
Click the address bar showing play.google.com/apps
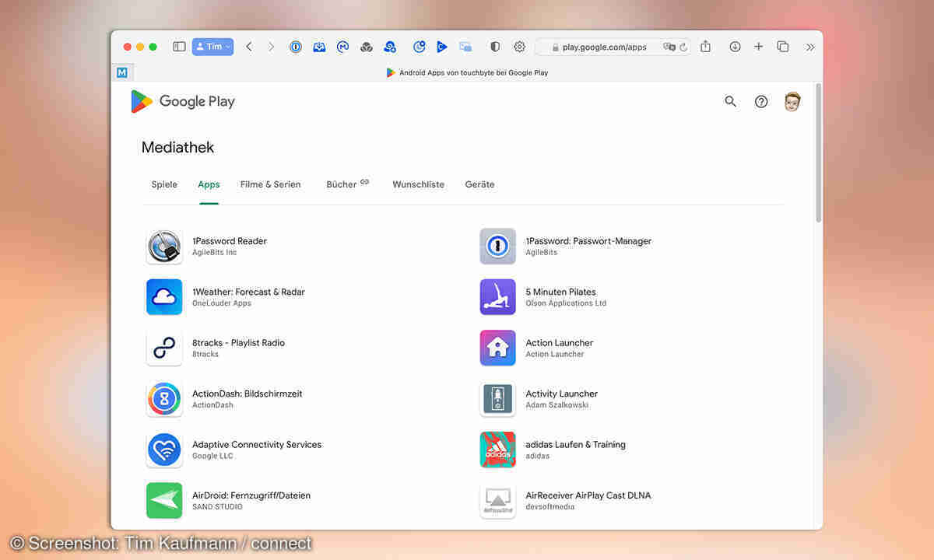click(604, 47)
